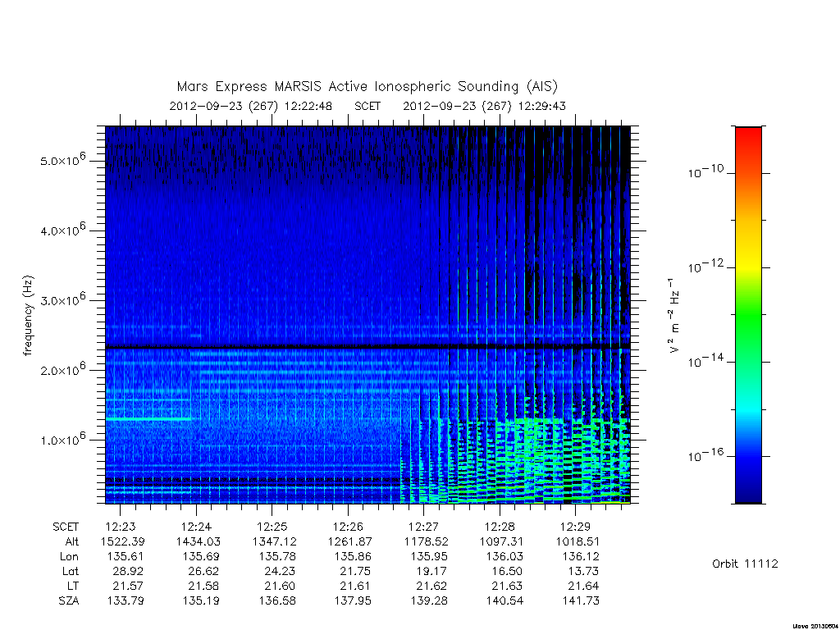
Task: Click the 12:29 SCET time tick label
Action: click(575, 527)
